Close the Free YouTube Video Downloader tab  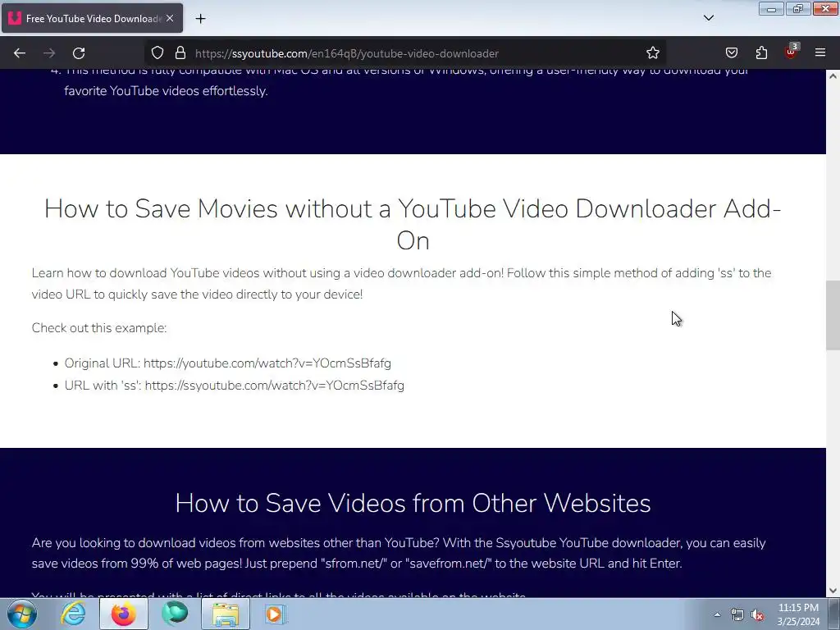pos(170,18)
